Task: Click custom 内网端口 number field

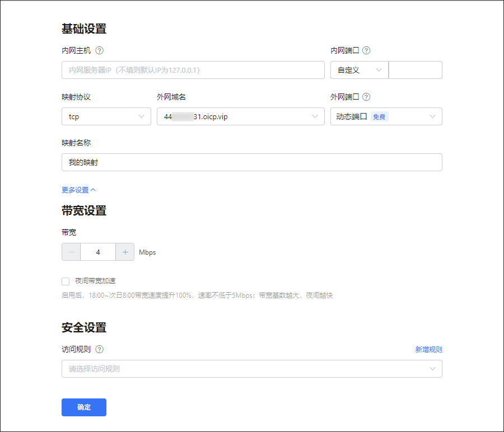Action: (415, 70)
